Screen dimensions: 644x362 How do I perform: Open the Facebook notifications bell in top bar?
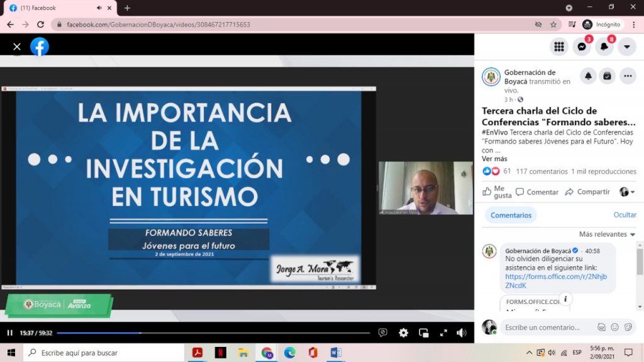click(x=604, y=47)
